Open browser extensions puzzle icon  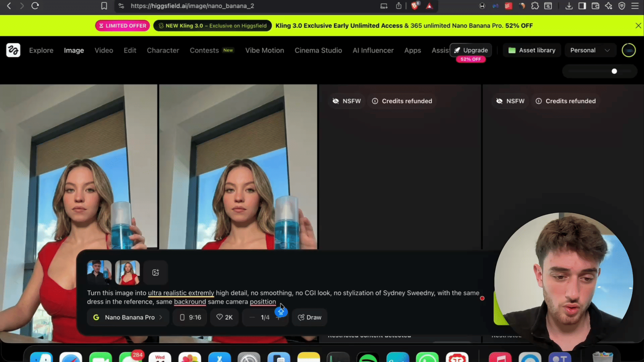[535, 6]
